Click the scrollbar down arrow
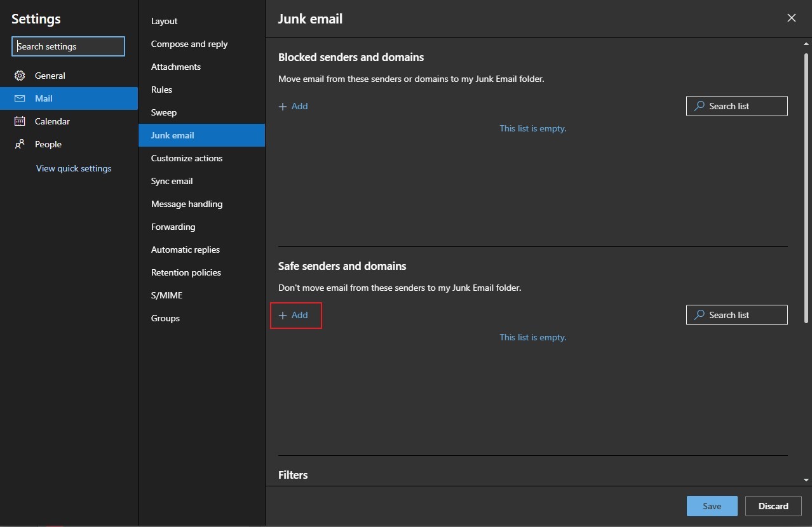This screenshot has width=812, height=527. pos(806,480)
